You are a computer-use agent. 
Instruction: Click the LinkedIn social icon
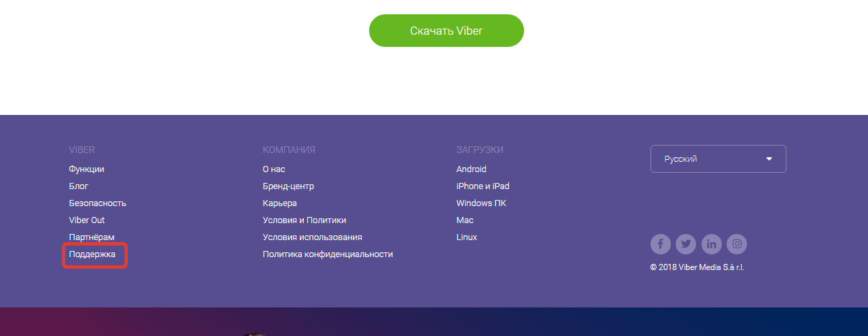[711, 243]
